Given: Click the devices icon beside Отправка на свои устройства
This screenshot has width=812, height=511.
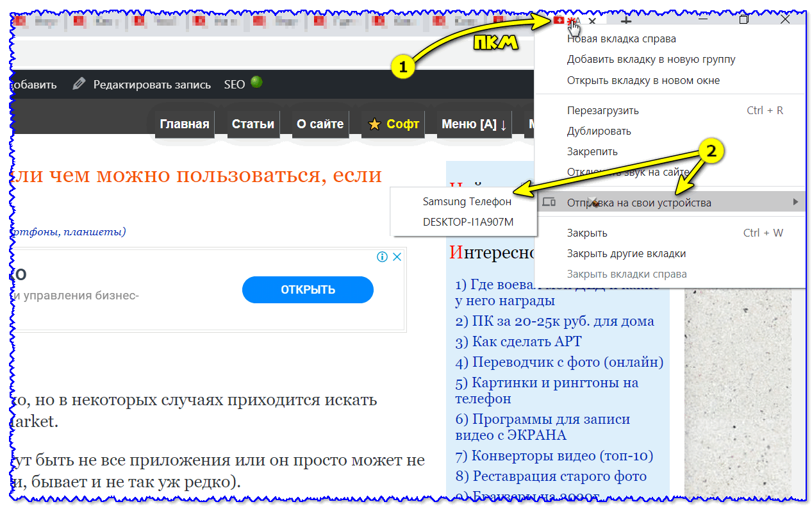Looking at the screenshot, I should [x=549, y=203].
